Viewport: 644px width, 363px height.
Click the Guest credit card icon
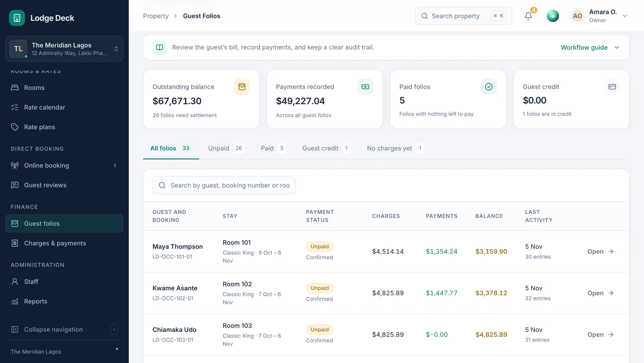(x=612, y=87)
